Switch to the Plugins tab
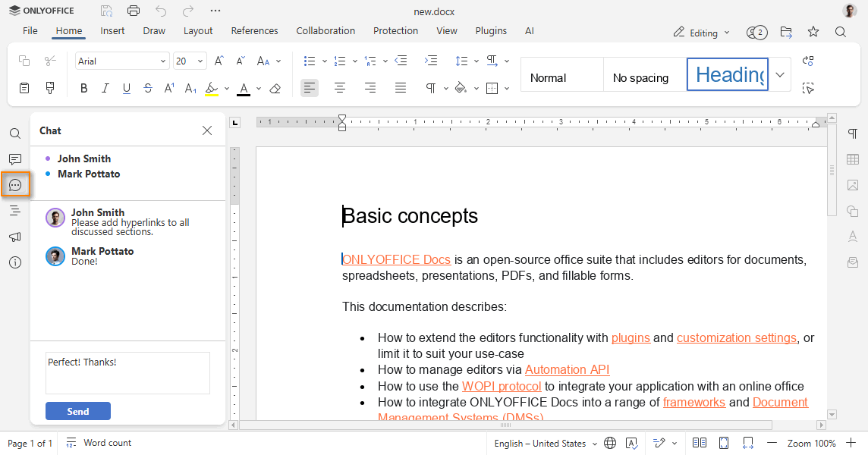The height and width of the screenshot is (455, 868). pos(491,31)
